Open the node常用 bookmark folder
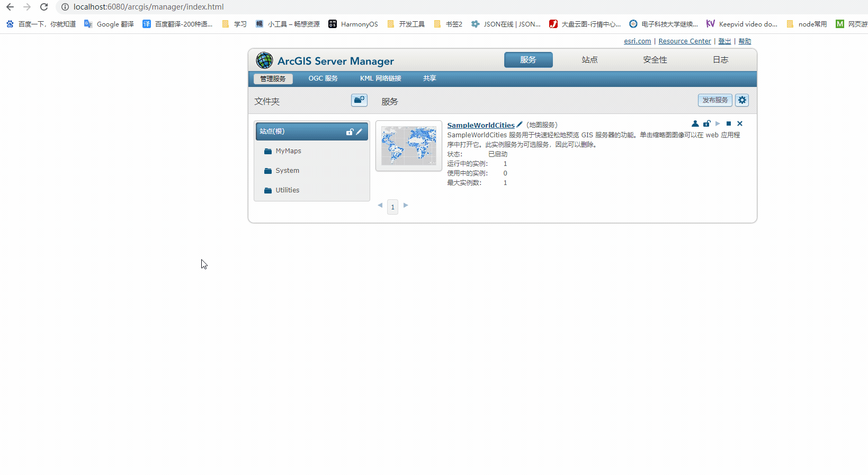The height and width of the screenshot is (475, 868). pyautogui.click(x=807, y=24)
